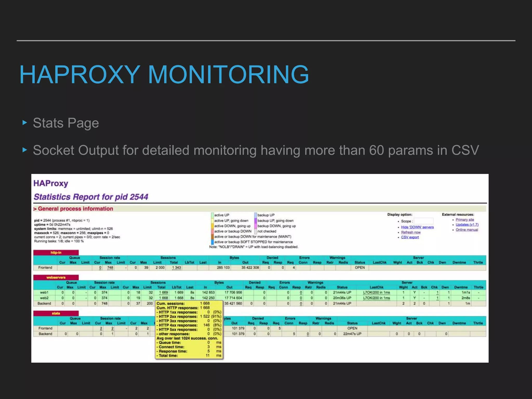Select the stats proxy section label
The height and width of the screenshot is (399, 532).
(x=56, y=313)
